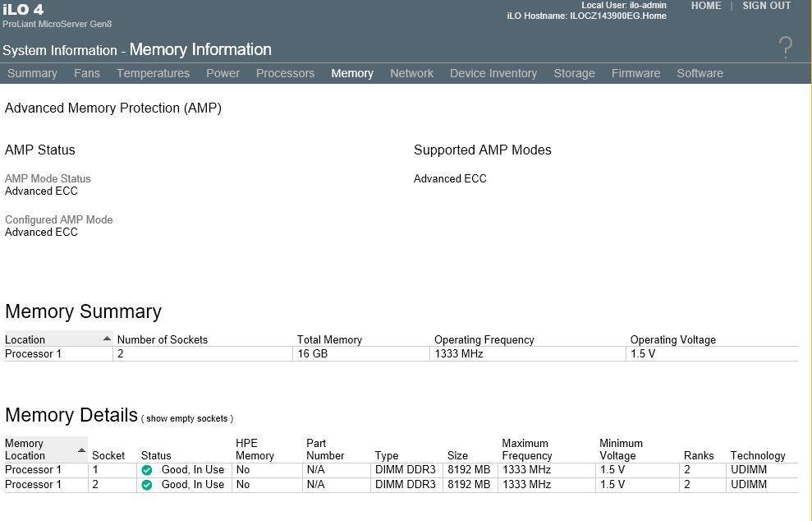This screenshot has height=521, width=812.
Task: Click the 1333 MHz operating frequency cell
Action: 459,354
